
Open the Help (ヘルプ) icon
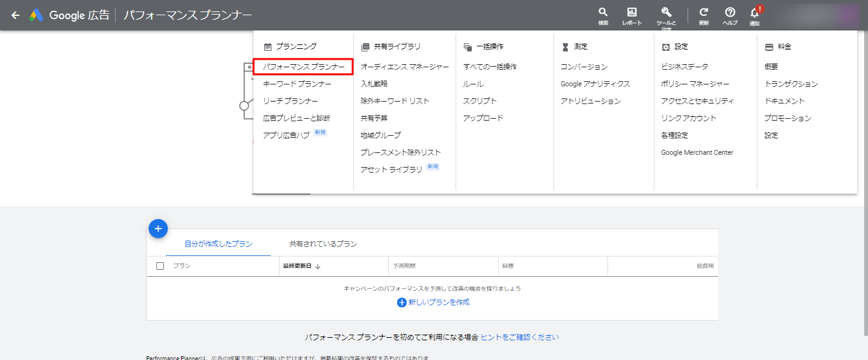[730, 12]
